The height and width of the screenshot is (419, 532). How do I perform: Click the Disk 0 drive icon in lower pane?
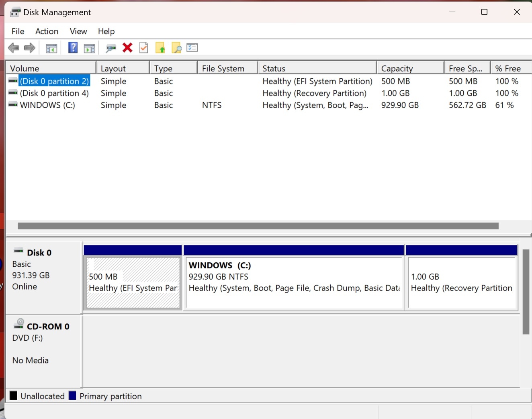tap(18, 251)
